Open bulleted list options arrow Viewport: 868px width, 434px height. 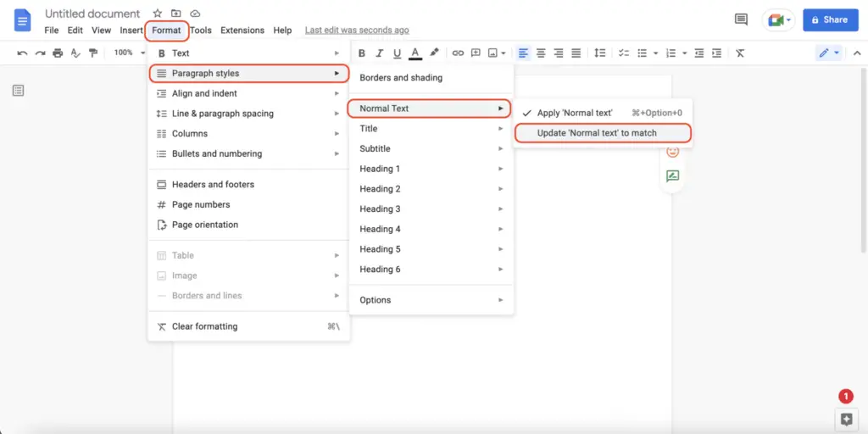pos(655,53)
